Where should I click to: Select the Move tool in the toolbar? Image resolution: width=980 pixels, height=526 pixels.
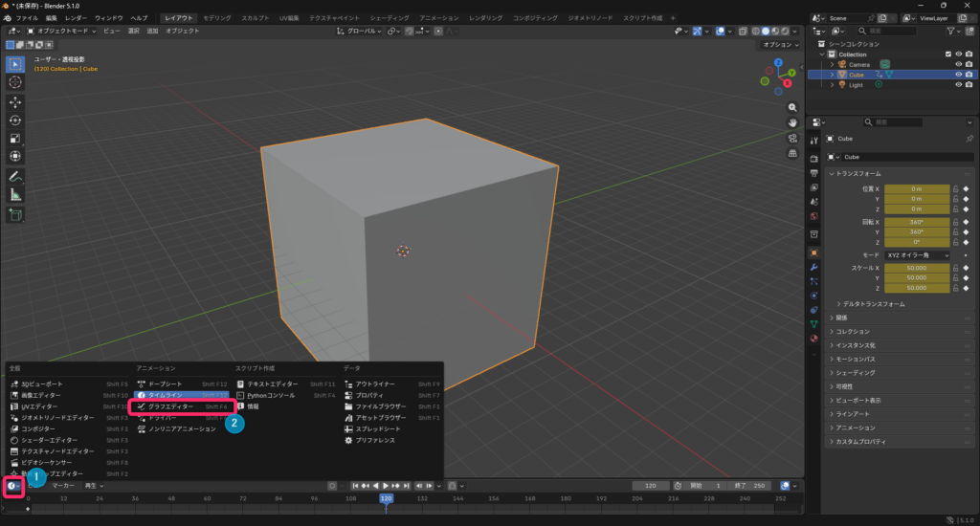[x=15, y=101]
